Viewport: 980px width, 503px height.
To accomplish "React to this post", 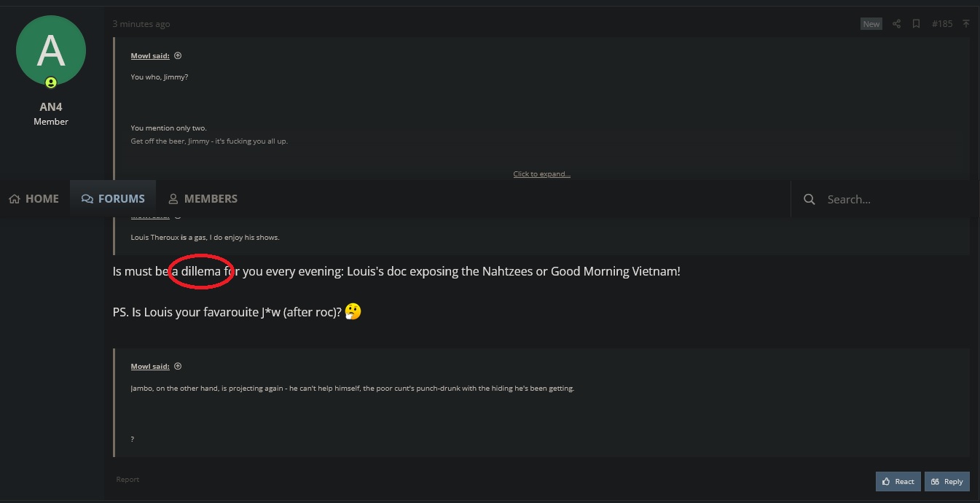I will [898, 481].
